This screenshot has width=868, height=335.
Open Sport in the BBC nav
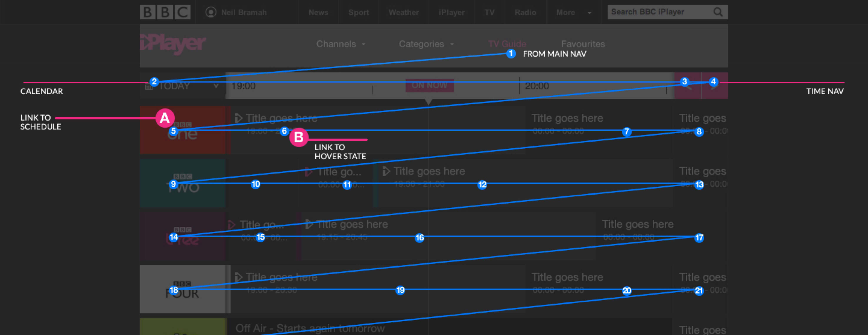[359, 12]
